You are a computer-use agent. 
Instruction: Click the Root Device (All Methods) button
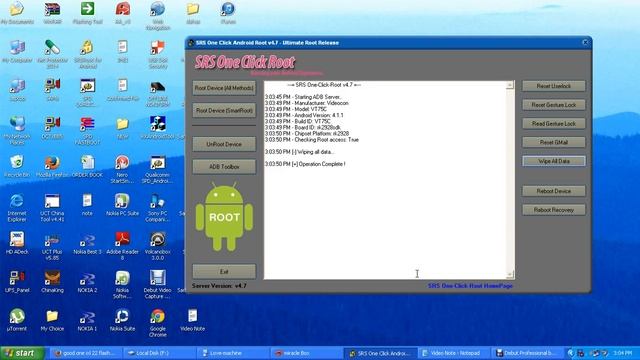(224, 88)
